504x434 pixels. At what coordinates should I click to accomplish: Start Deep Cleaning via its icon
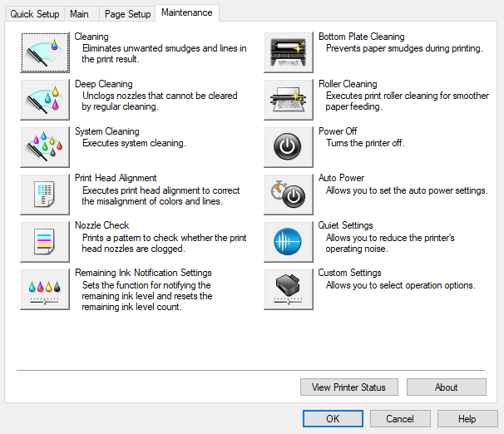(45, 100)
